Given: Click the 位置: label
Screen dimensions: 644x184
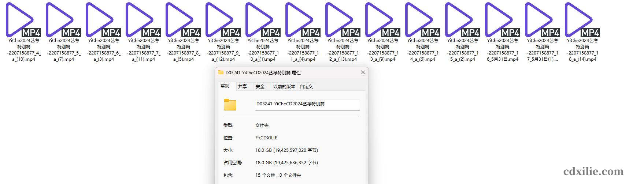Looking at the screenshot, I should coord(228,138).
